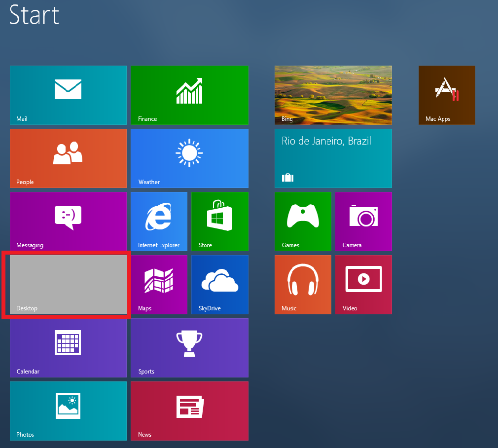Launch the People app tile
This screenshot has height=448, width=498.
pos(68,158)
